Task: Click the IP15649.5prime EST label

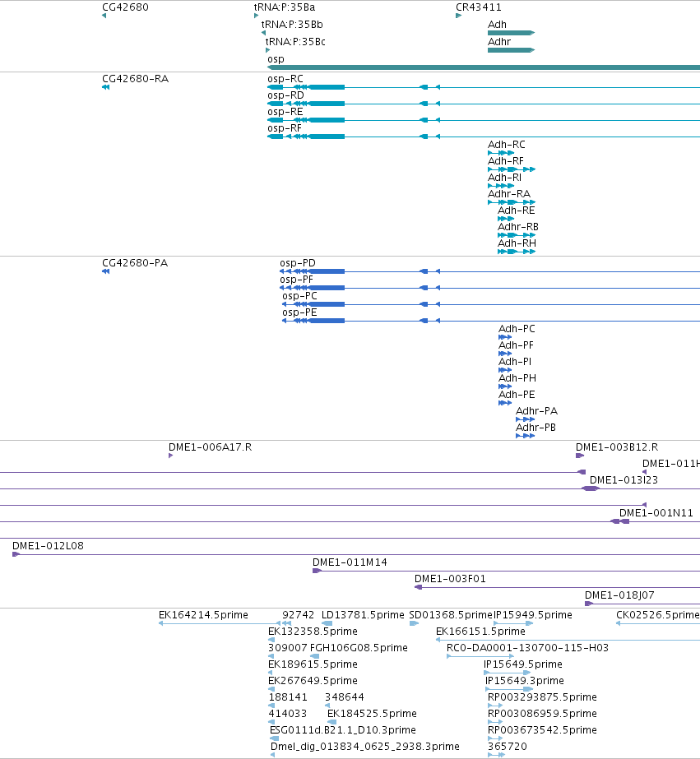Action: (523, 664)
